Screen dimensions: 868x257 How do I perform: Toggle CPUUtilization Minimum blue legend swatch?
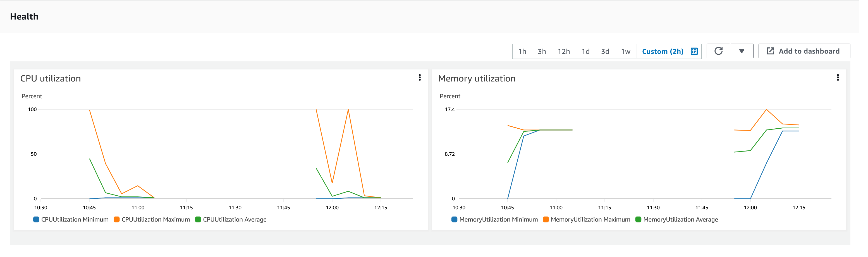[36, 222]
